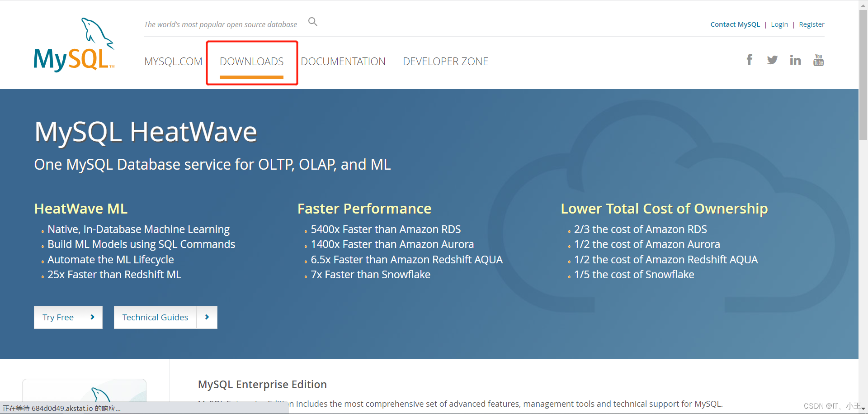Screen dimensions: 868x414
Task: Click the Contact MySQL link
Action: coord(735,24)
